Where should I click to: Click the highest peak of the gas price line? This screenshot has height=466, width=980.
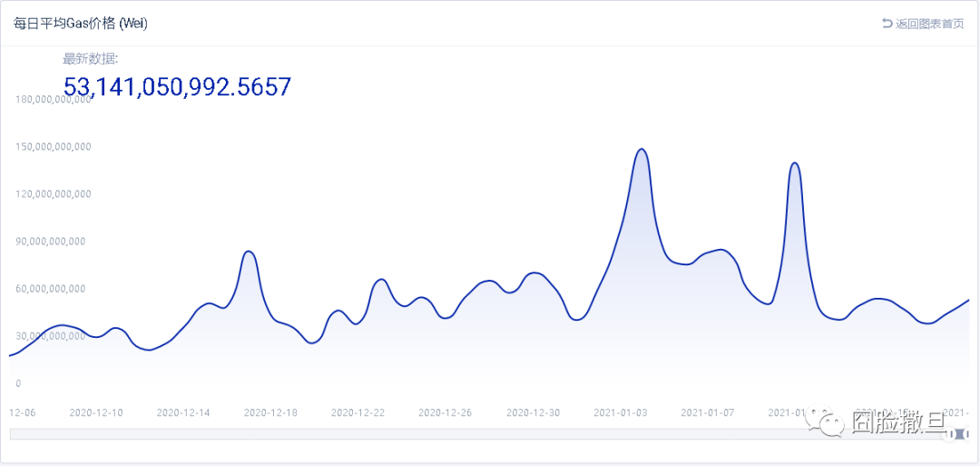point(641,149)
